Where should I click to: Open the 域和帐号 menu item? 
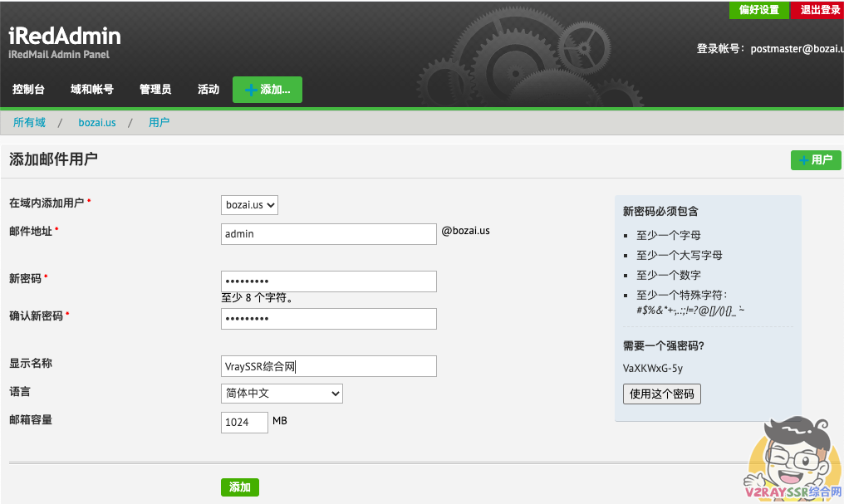point(91,88)
